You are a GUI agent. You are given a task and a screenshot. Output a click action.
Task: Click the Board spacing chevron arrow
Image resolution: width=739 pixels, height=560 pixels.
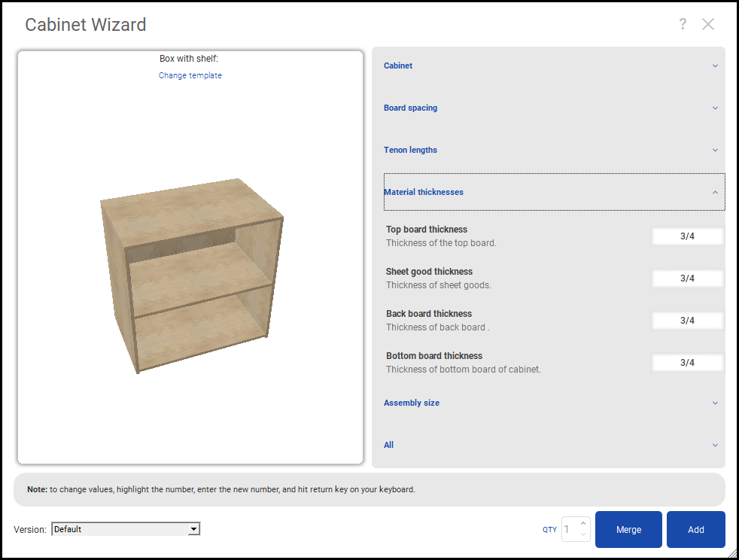pyautogui.click(x=715, y=108)
